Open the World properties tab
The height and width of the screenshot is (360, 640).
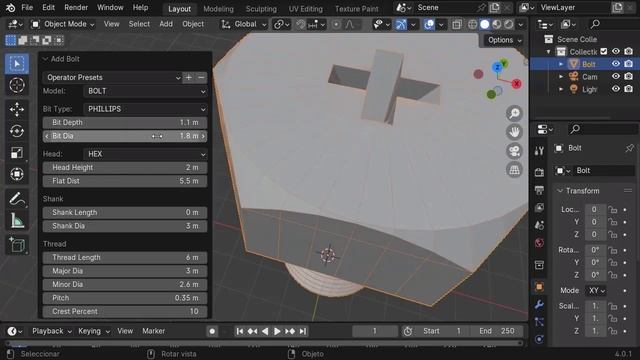539,243
